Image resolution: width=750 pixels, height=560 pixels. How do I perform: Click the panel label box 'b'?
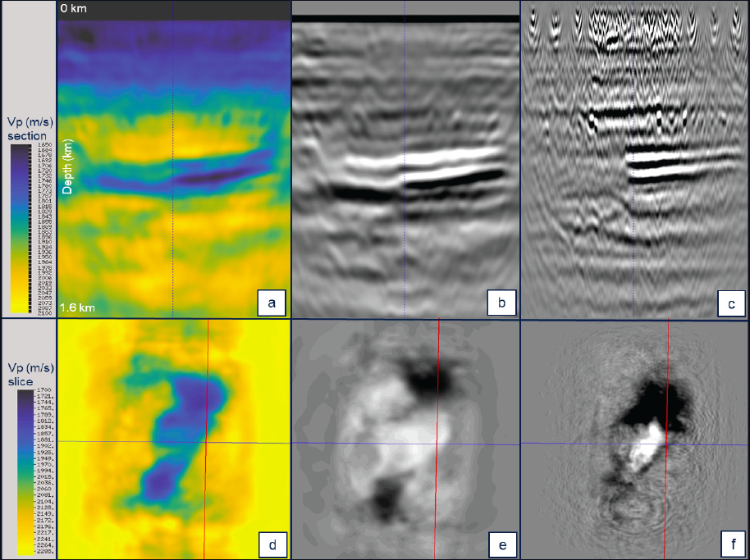pos(501,303)
